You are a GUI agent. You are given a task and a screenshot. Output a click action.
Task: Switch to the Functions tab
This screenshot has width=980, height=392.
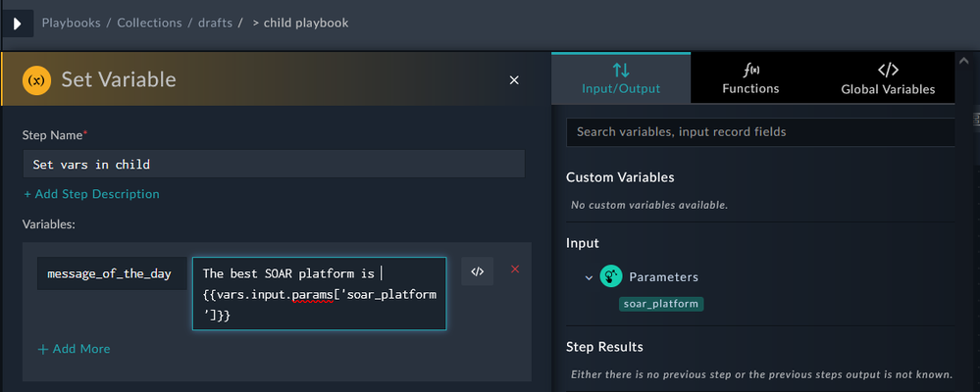[750, 78]
